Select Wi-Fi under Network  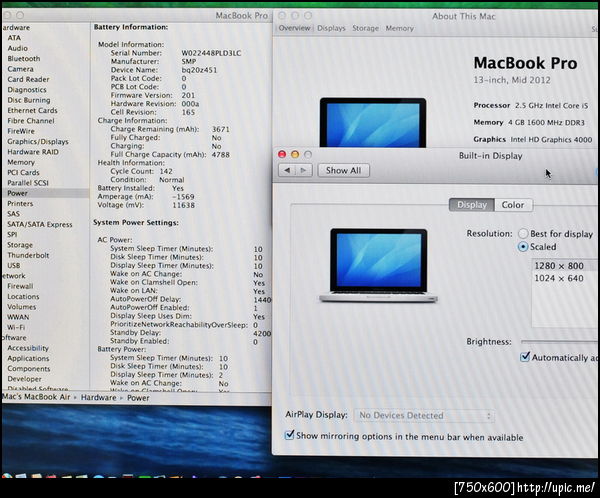coord(16,327)
